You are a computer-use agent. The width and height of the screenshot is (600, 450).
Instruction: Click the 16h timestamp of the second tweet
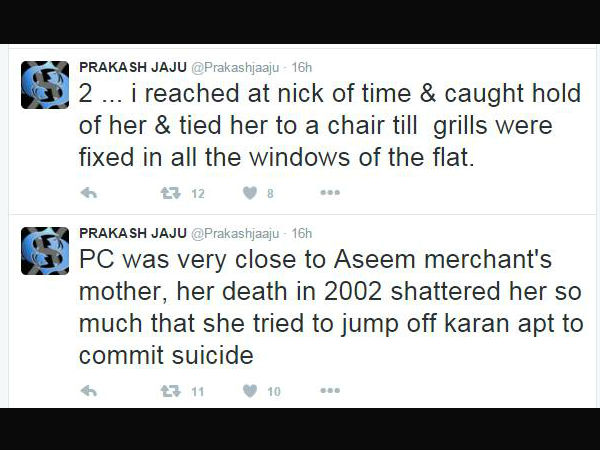pos(302,233)
